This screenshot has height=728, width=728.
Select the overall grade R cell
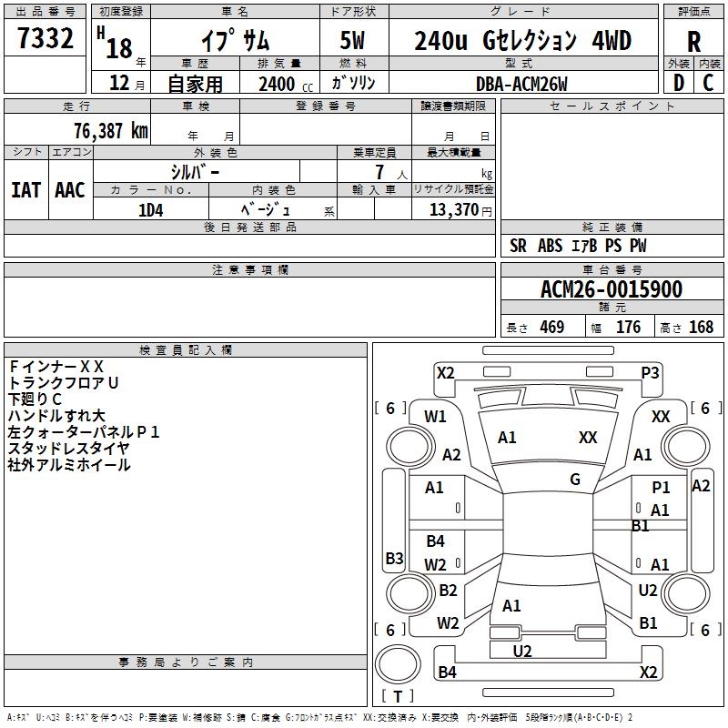(x=693, y=42)
